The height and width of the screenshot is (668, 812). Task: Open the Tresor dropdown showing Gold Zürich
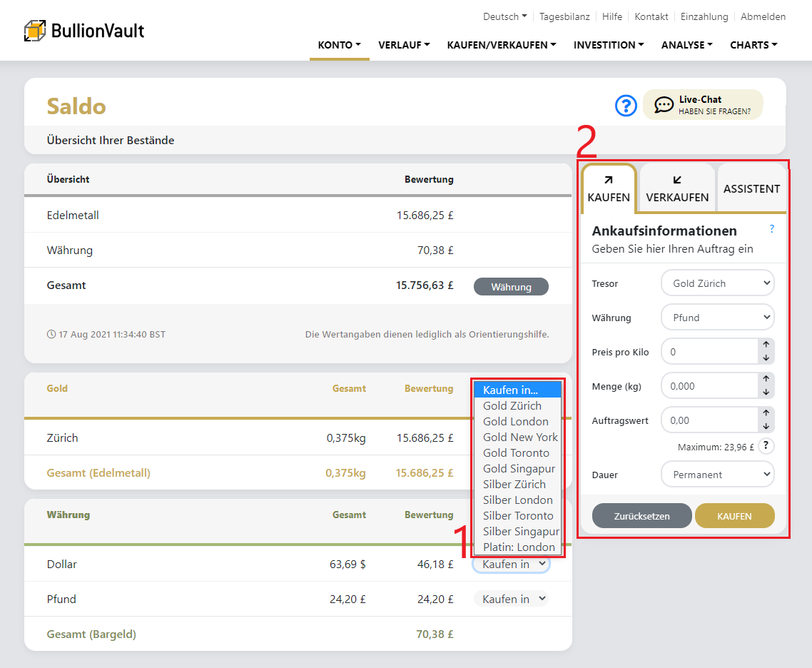[x=717, y=283]
